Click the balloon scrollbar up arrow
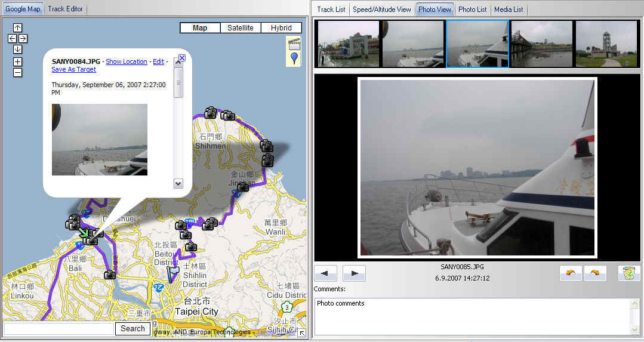The width and height of the screenshot is (644, 342). (178, 63)
